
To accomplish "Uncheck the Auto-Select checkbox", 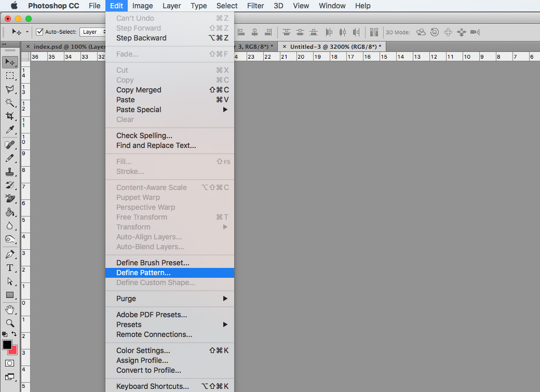I will pos(39,32).
